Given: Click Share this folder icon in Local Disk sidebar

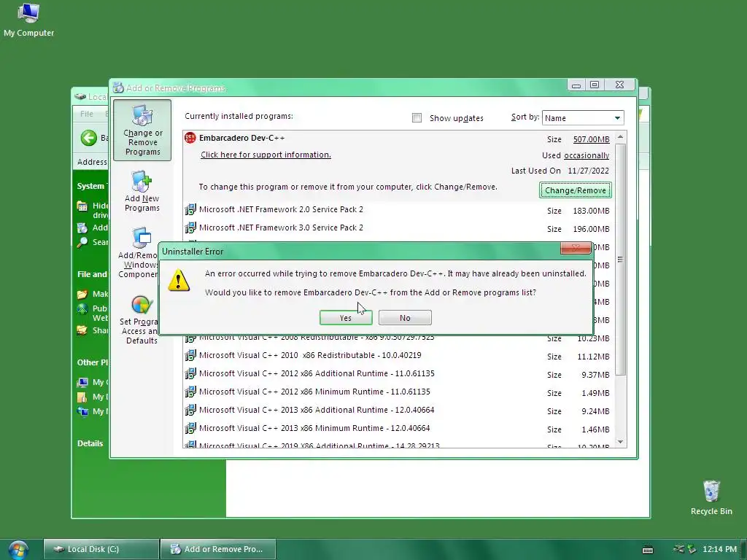Looking at the screenshot, I should (x=82, y=330).
